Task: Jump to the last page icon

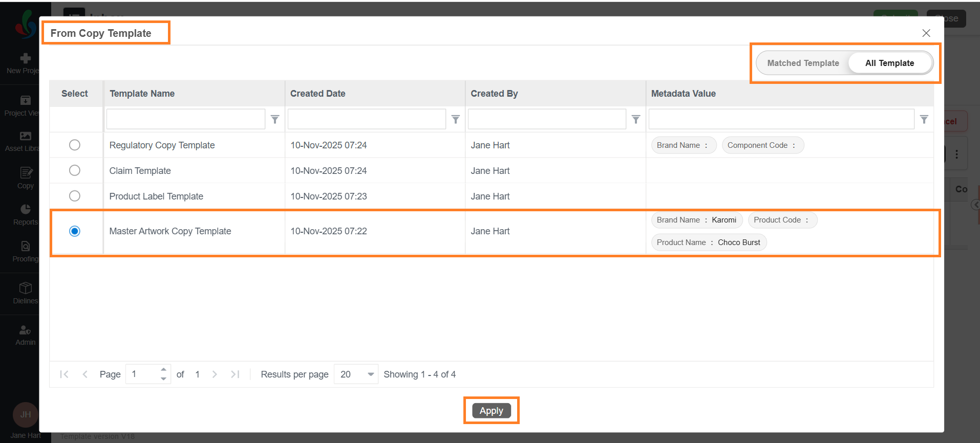Action: click(235, 374)
